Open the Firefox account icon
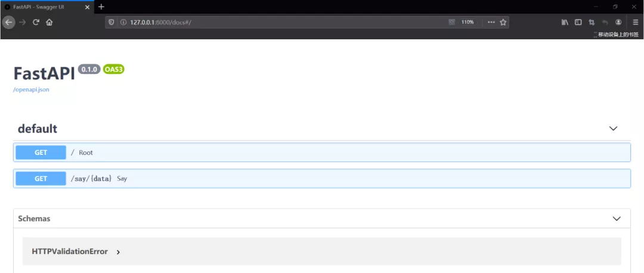This screenshot has height=273, width=644. [618, 22]
